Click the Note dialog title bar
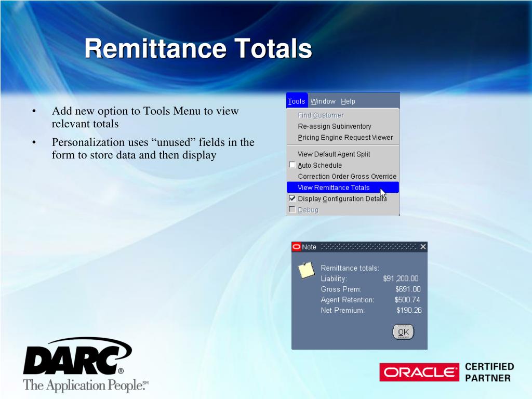This screenshot has height=399, width=532. [x=360, y=247]
